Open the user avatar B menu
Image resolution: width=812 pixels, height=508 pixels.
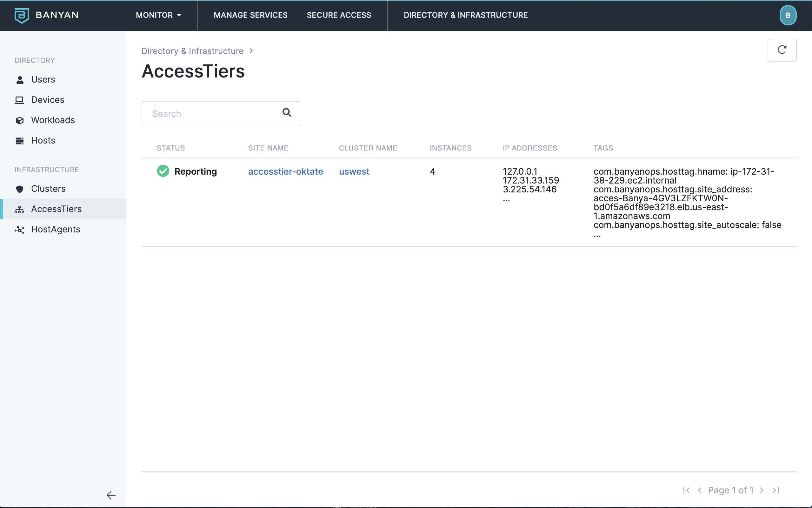[x=788, y=16]
